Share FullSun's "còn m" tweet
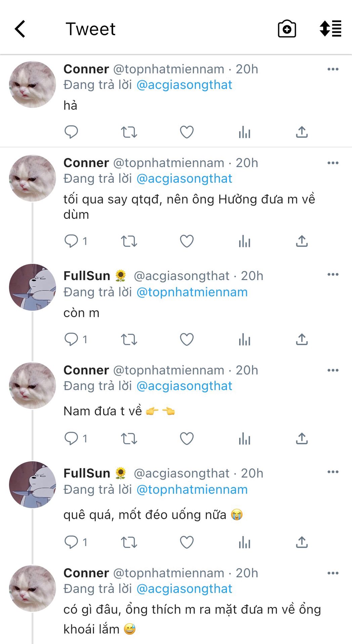The image size is (352, 644). (302, 339)
